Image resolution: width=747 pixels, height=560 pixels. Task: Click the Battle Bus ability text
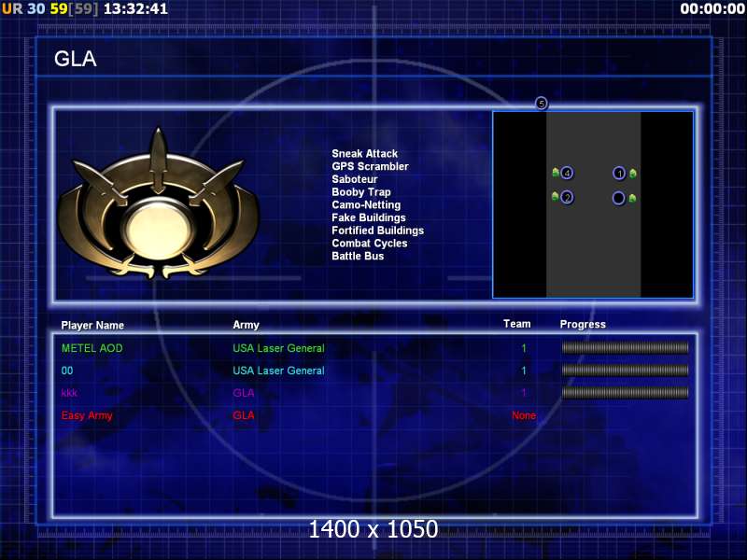[358, 256]
